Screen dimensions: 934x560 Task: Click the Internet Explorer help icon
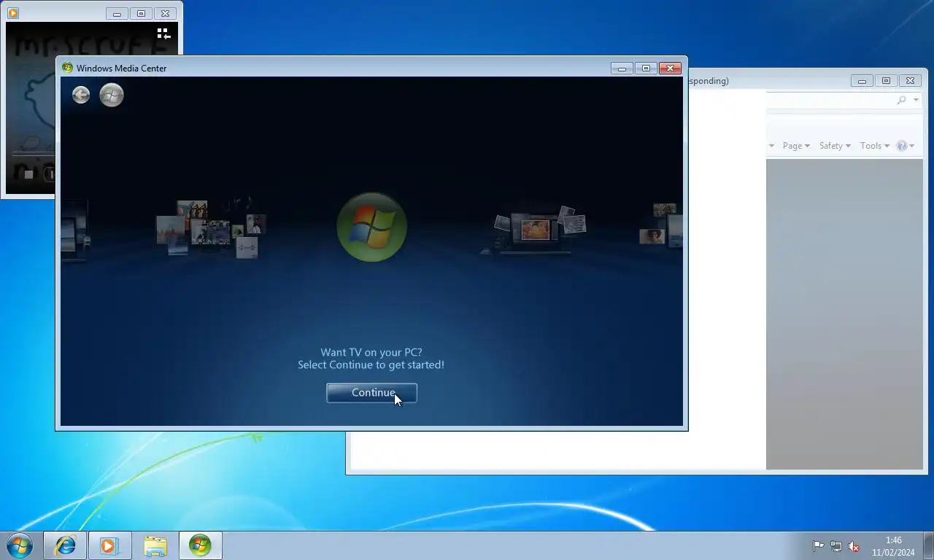902,146
